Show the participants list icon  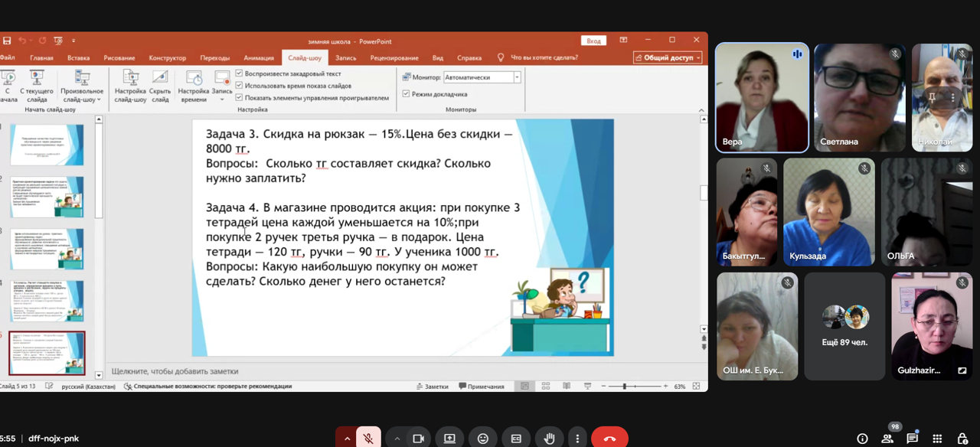887,439
